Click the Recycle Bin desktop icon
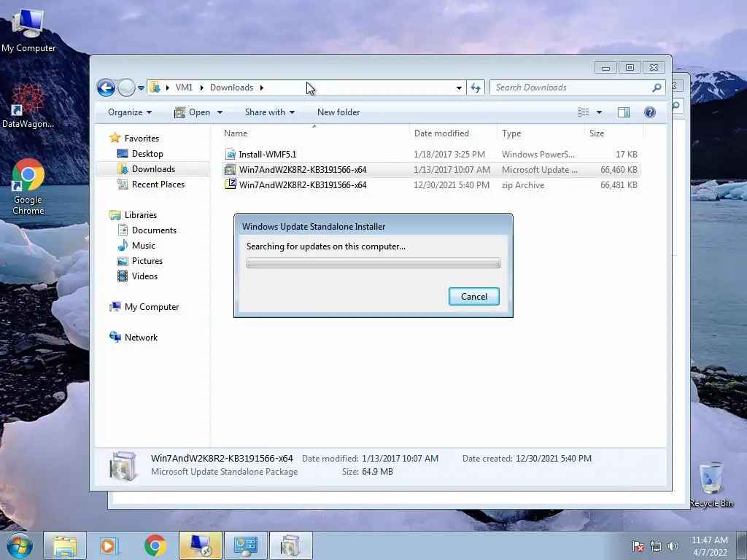 click(x=711, y=485)
